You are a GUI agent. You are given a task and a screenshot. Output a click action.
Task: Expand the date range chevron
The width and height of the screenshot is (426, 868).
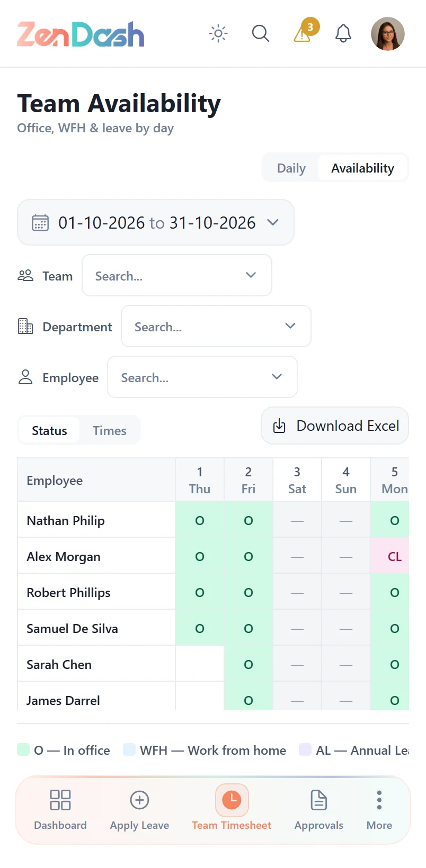[x=273, y=222]
